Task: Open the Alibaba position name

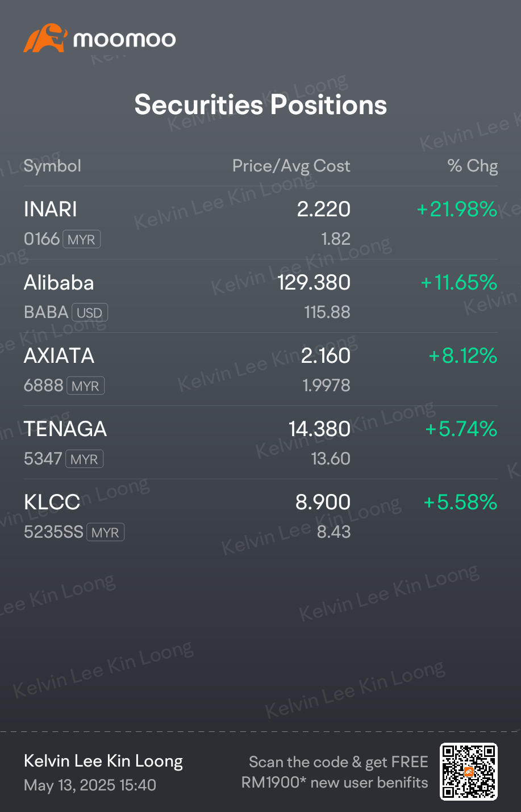Action: pyautogui.click(x=59, y=283)
